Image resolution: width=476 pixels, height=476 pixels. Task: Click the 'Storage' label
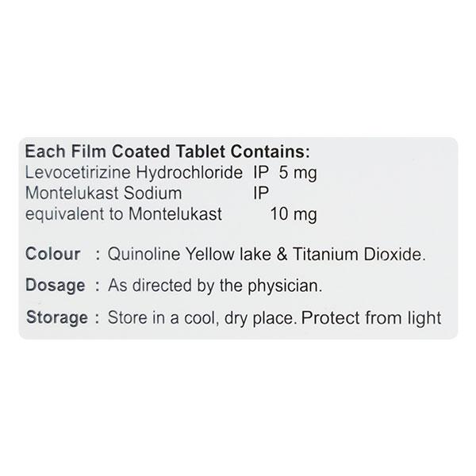coord(56,318)
